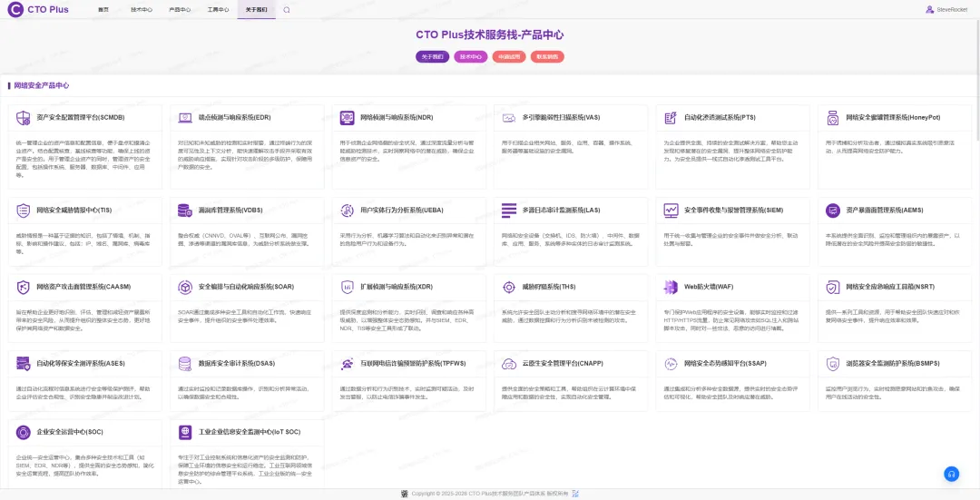This screenshot has height=500, width=980.
Task: Click the SIEM monitor chart icon
Action: (671, 211)
